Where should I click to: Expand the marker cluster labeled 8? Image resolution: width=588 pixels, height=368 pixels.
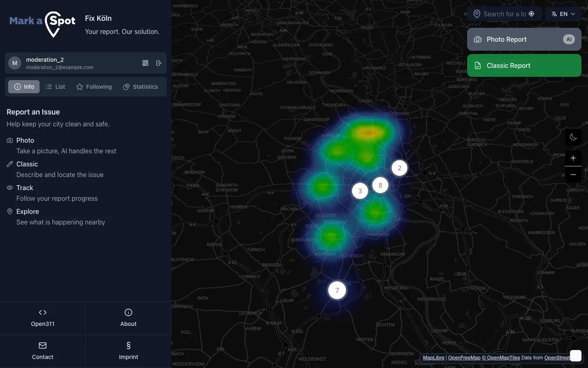click(x=380, y=185)
